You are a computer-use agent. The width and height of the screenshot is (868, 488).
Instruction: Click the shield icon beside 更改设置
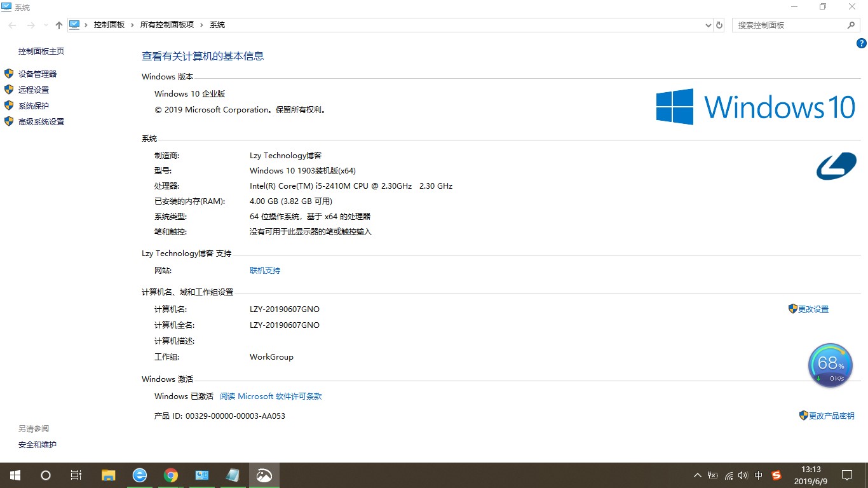click(x=792, y=308)
